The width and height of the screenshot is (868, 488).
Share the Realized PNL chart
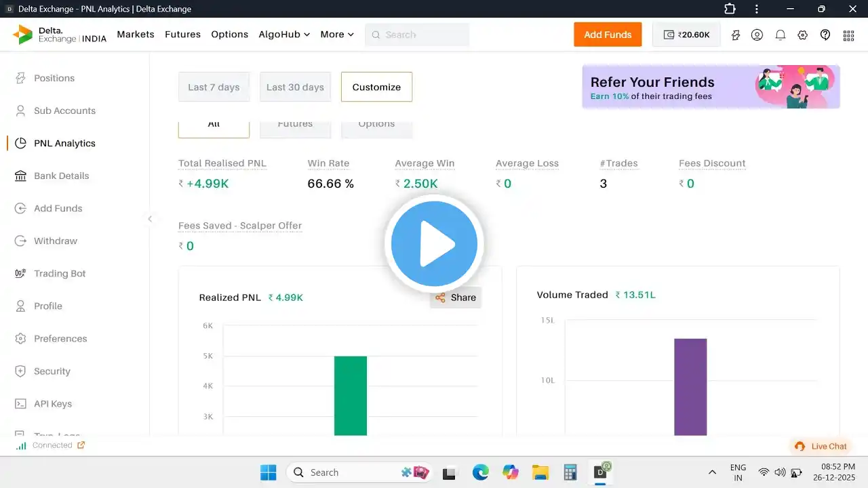point(456,298)
